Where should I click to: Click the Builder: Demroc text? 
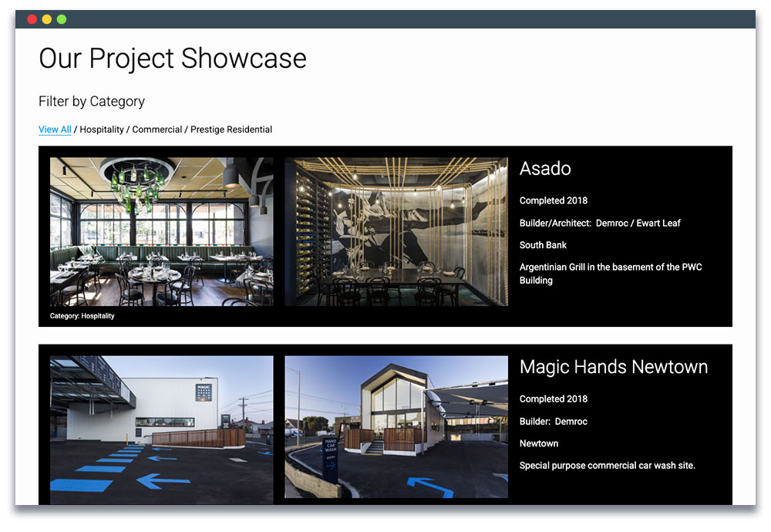pos(554,422)
